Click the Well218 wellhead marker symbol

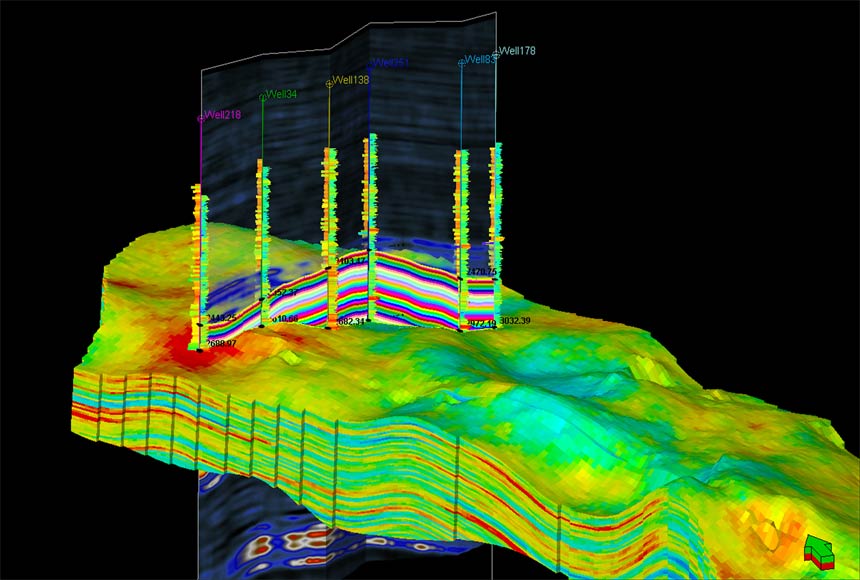[201, 118]
